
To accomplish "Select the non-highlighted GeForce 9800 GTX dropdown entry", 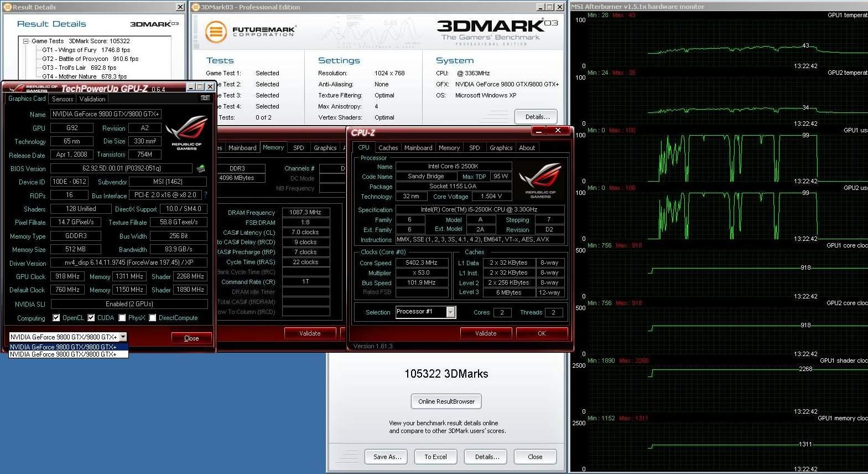I will pos(69,354).
